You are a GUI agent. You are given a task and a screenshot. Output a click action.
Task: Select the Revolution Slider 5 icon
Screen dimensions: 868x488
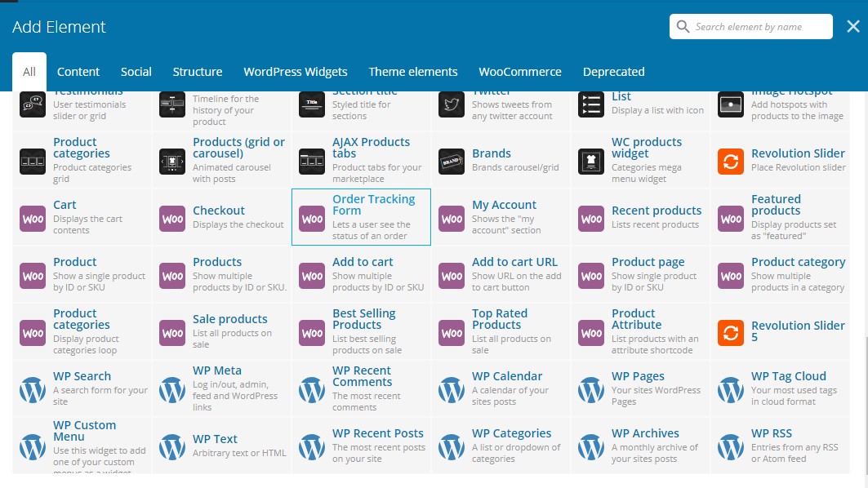(731, 333)
